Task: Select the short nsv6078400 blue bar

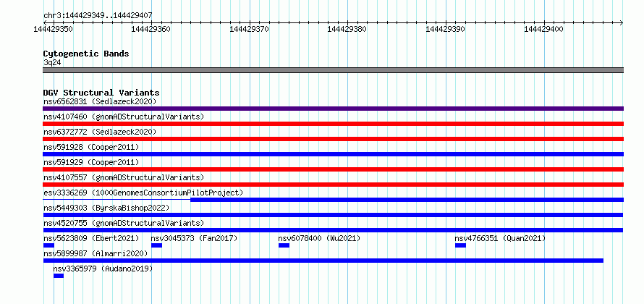Action: (x=284, y=245)
